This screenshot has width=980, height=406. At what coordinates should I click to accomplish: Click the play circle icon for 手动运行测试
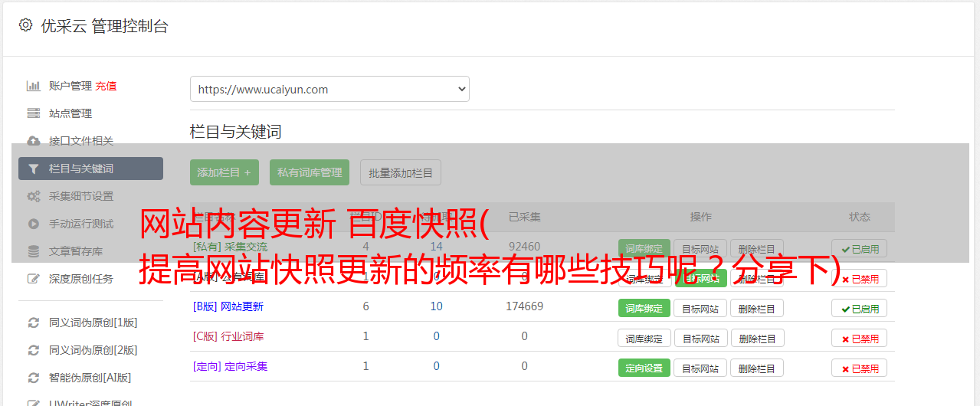[x=34, y=224]
